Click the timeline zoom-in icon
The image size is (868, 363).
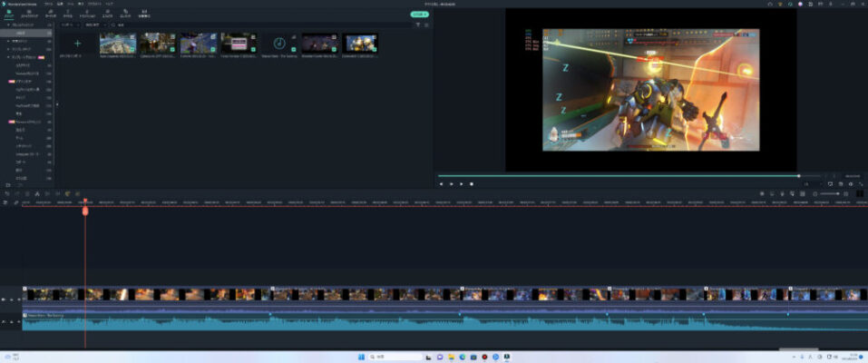point(844,193)
